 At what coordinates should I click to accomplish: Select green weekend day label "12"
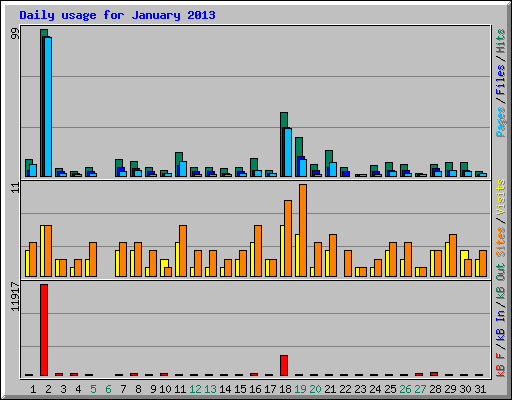[x=195, y=389]
